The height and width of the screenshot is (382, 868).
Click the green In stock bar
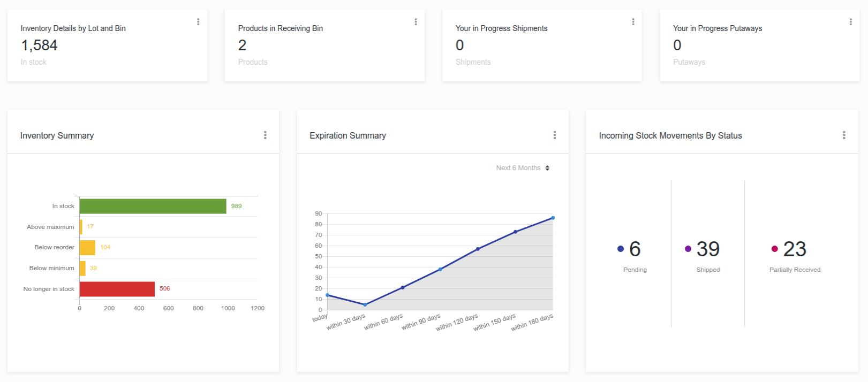pyautogui.click(x=153, y=206)
